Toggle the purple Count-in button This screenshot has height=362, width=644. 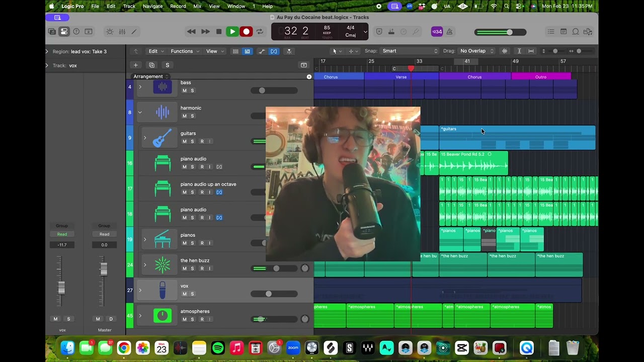(x=437, y=32)
